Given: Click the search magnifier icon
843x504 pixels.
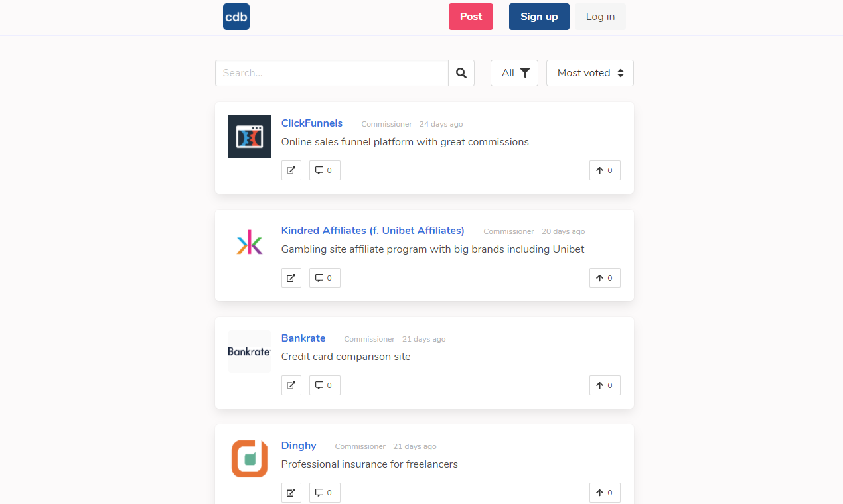Looking at the screenshot, I should tap(461, 73).
